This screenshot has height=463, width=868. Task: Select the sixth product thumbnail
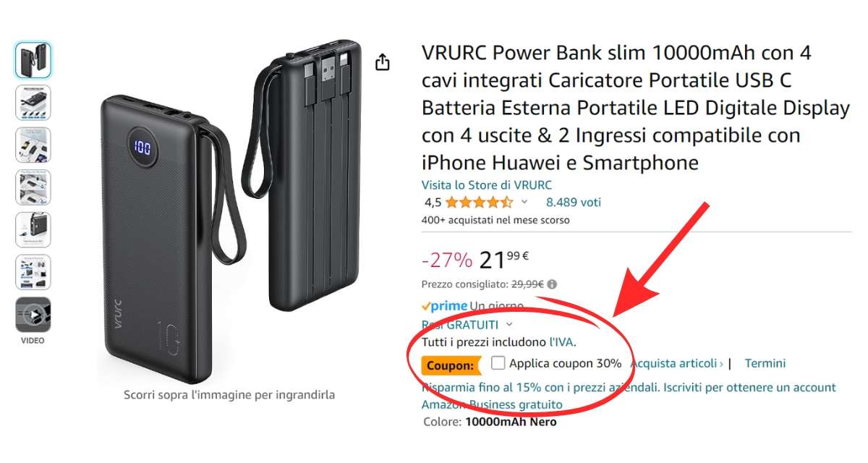pyautogui.click(x=33, y=272)
